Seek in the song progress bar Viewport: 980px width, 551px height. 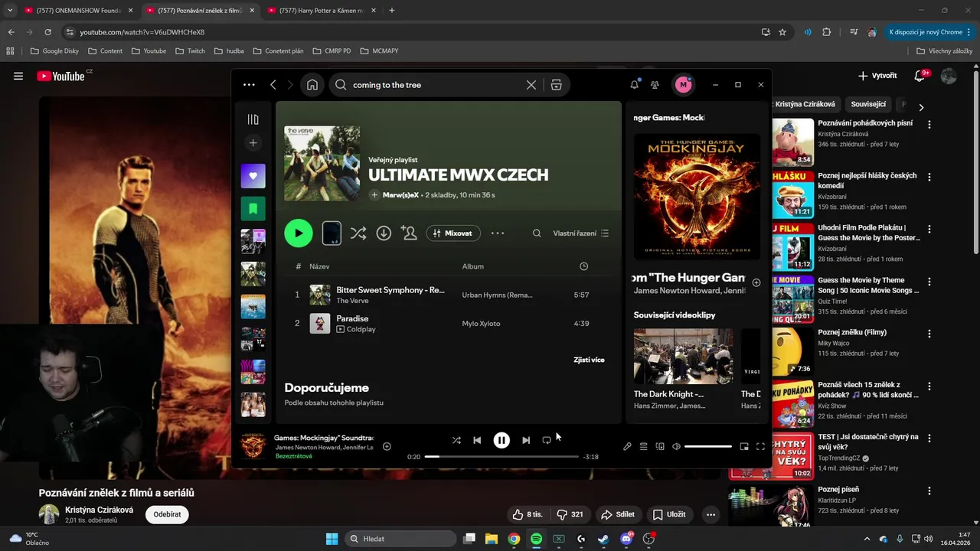coord(501,457)
